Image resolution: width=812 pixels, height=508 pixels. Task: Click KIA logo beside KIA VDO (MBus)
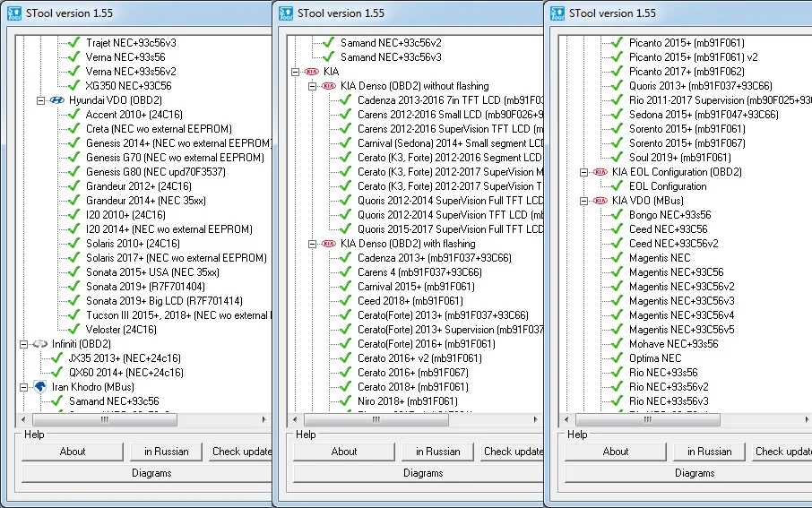click(600, 201)
